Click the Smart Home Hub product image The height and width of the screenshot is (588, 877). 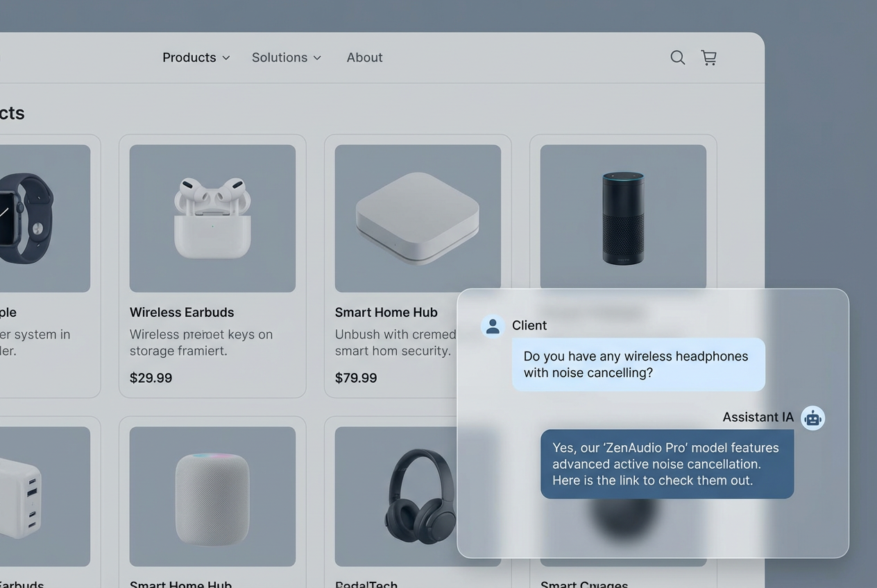pos(417,217)
